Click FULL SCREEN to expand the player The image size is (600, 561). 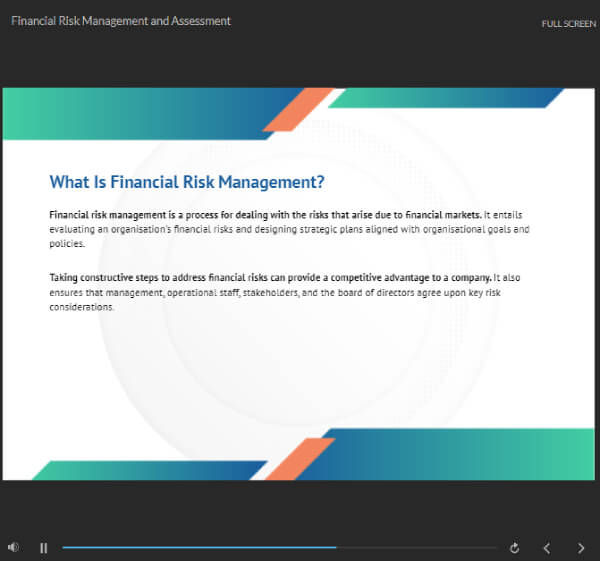coord(569,24)
